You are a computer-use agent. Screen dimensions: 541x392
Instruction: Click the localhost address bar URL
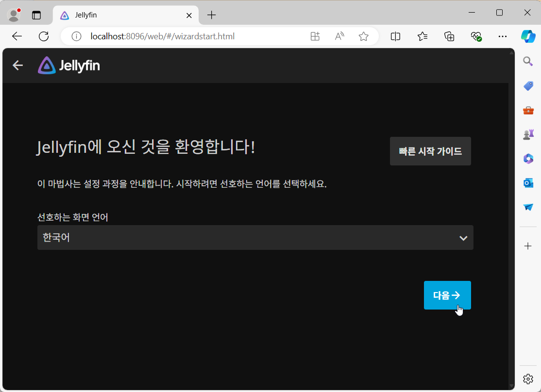[x=163, y=36]
